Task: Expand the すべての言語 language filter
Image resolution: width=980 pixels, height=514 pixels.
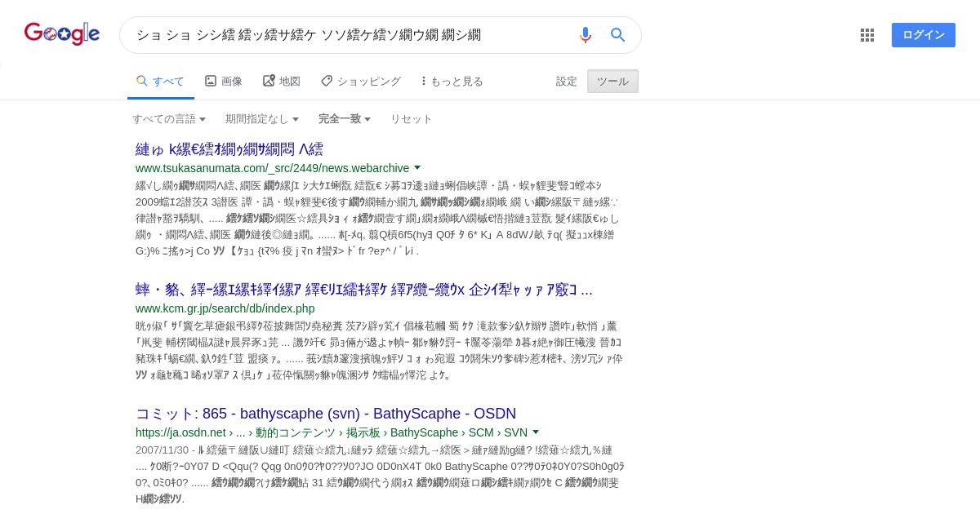Action: point(169,118)
